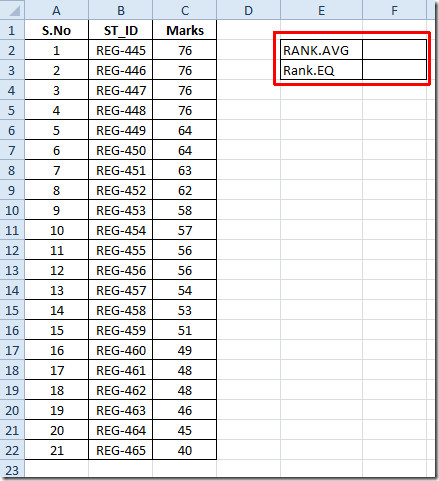Select column F header
The height and width of the screenshot is (481, 439).
click(394, 10)
